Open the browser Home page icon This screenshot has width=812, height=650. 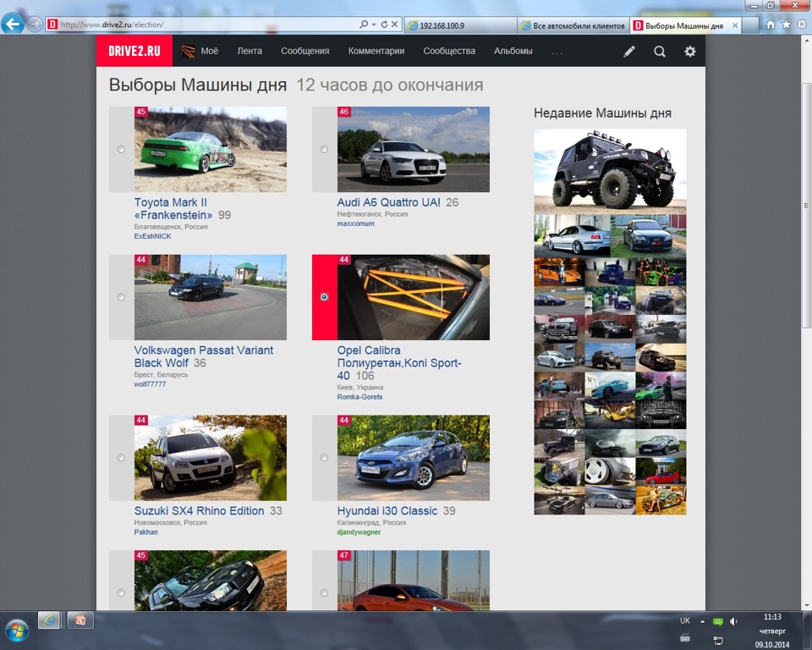point(771,25)
